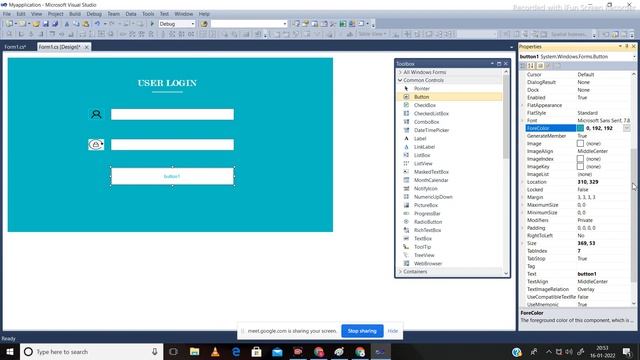Click the user avatar picture on the form
640x360 pixels.
click(x=96, y=114)
